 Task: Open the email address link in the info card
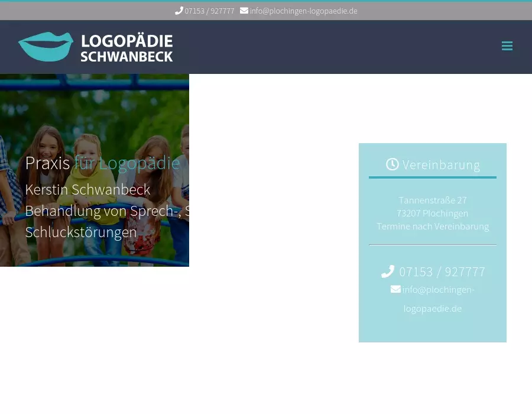[x=437, y=299]
